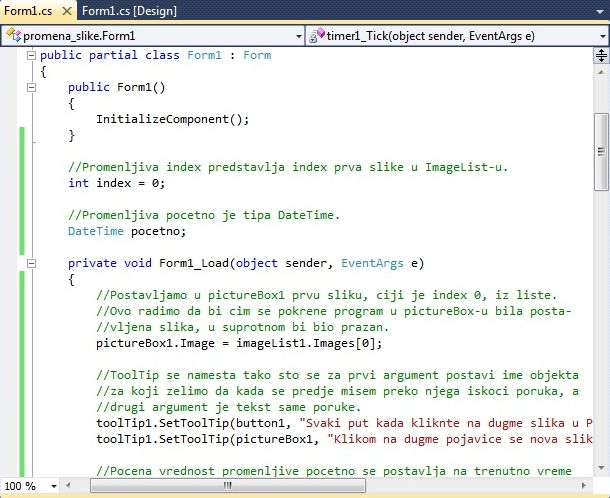Collapse the Form1() constructor region
This screenshot has width=610, height=498.
32,88
